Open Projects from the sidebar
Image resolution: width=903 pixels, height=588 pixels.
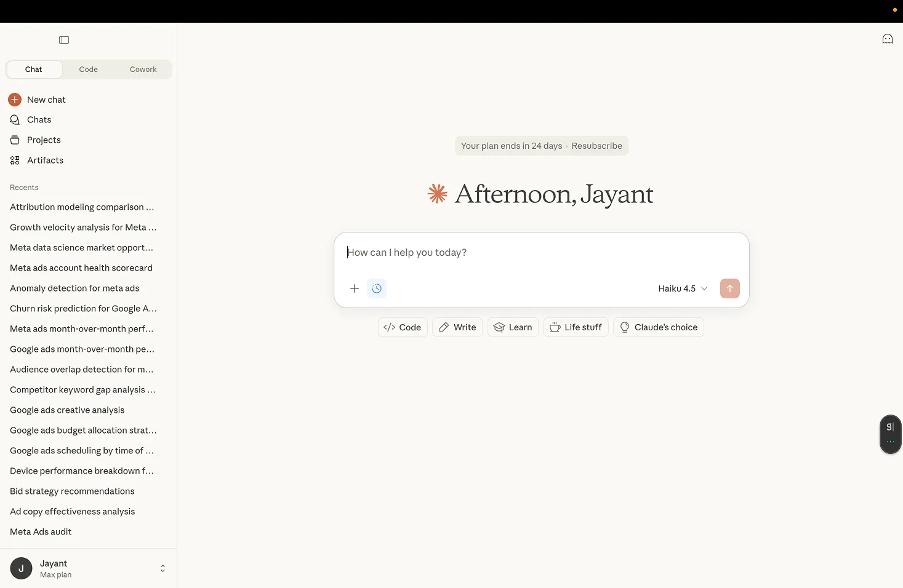pos(44,140)
